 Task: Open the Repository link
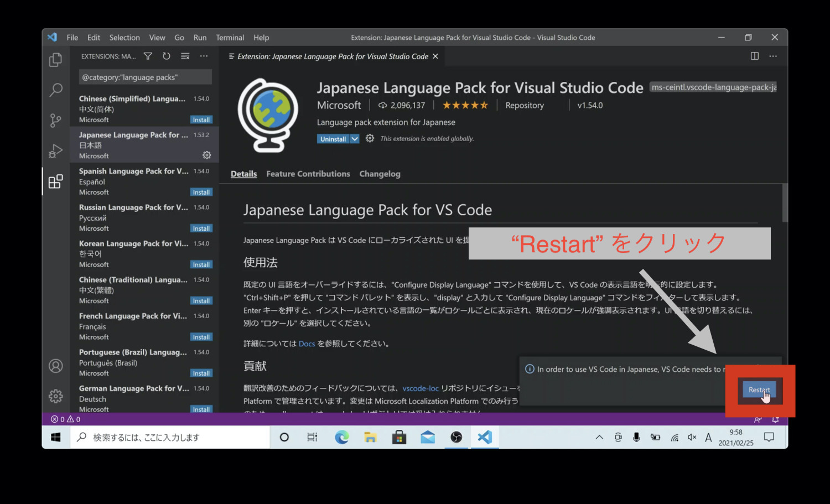(x=525, y=105)
